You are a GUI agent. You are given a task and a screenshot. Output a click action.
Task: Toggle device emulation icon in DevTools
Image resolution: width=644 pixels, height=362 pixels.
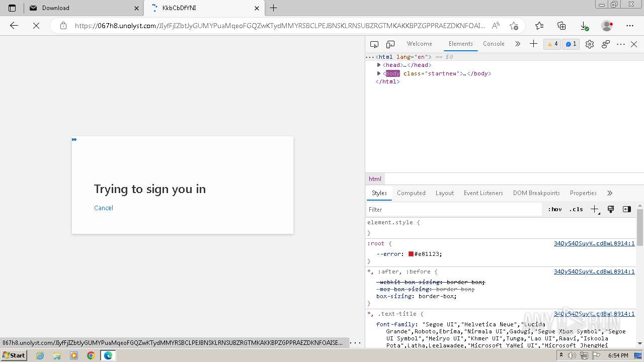click(x=390, y=44)
